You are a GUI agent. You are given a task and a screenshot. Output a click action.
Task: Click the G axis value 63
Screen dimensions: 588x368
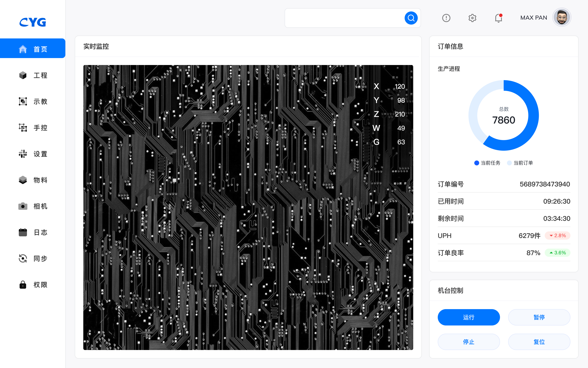pyautogui.click(x=401, y=142)
